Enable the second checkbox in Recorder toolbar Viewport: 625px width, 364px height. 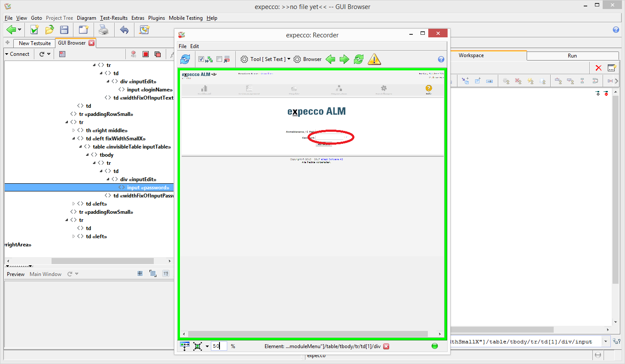coord(220,59)
